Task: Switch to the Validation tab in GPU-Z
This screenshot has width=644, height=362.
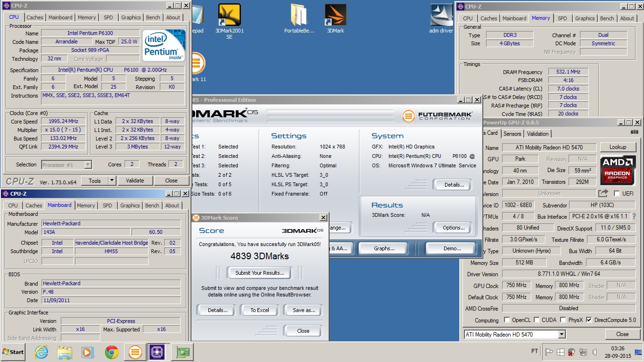Action: (538, 133)
